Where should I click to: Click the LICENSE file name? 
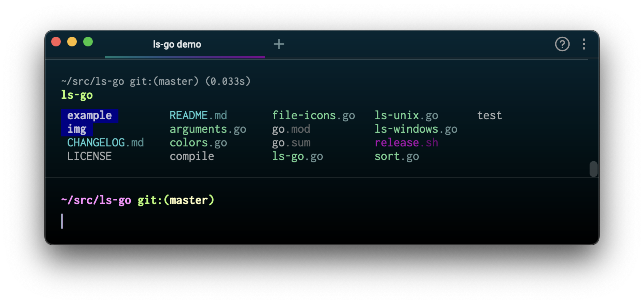90,156
